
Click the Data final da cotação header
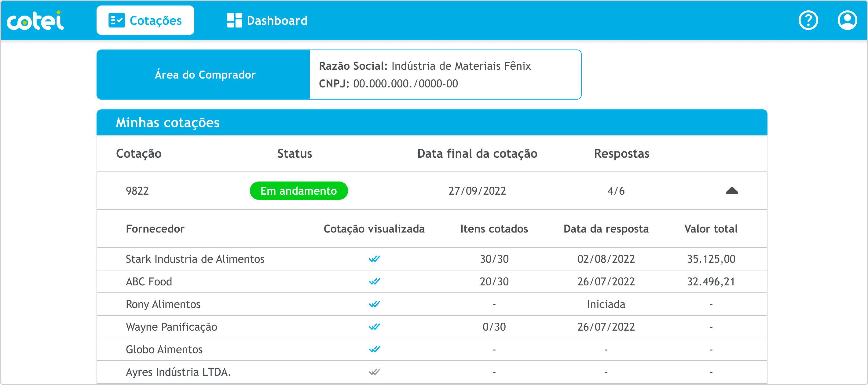(477, 154)
